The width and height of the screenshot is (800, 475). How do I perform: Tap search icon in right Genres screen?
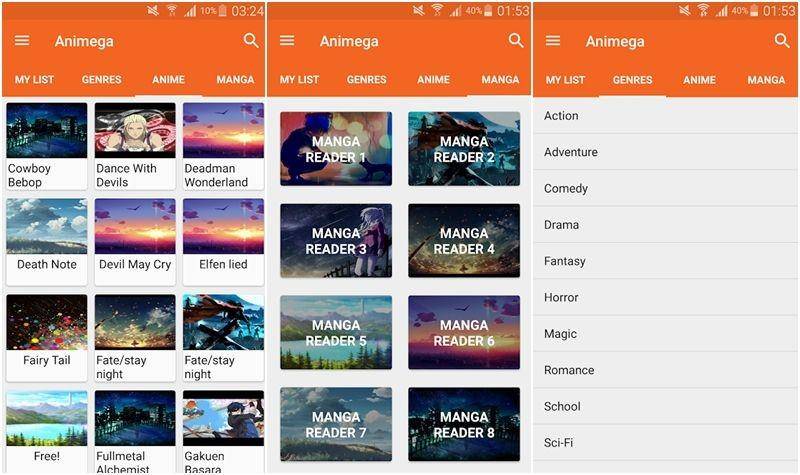782,40
